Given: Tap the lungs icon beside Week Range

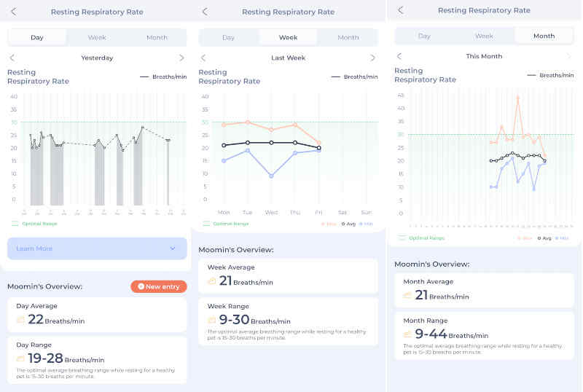Looking at the screenshot, I should (x=212, y=320).
